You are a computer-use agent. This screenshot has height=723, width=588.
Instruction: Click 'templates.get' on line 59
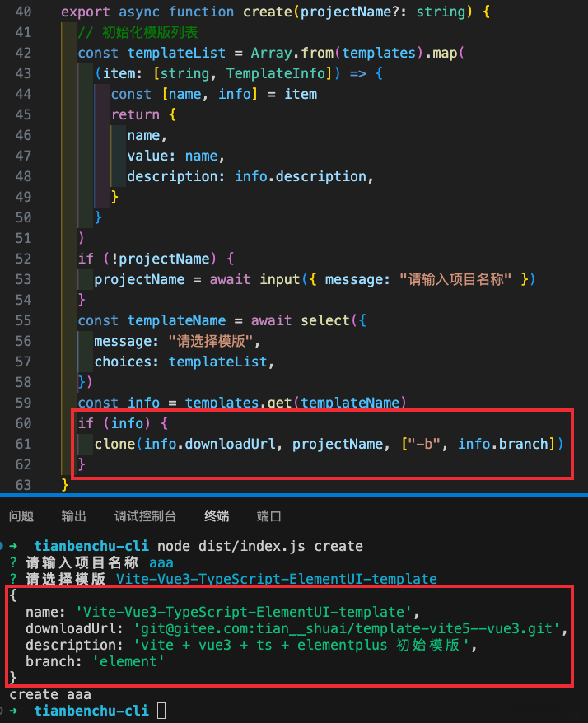[x=238, y=403]
